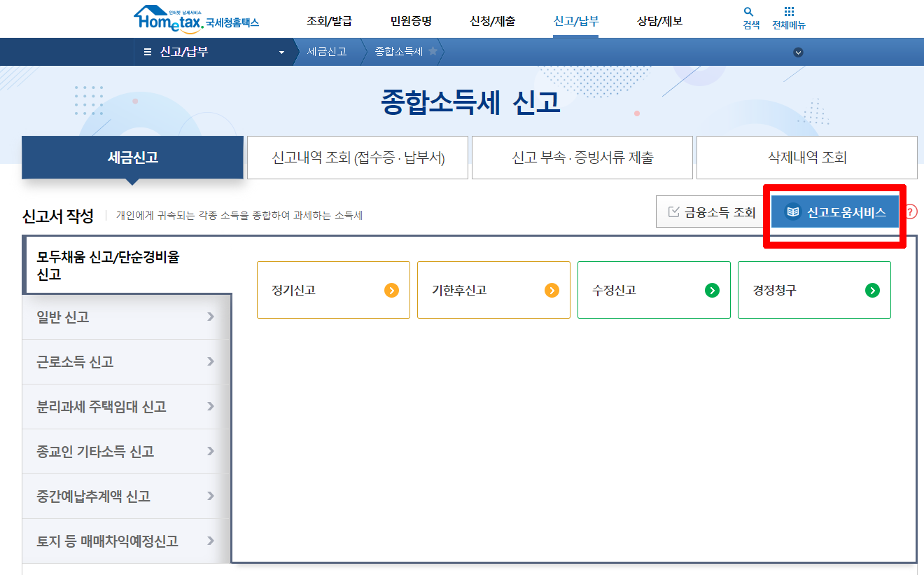The image size is (924, 575).
Task: Toggle favorite star next to 종합소득세
Action: pyautogui.click(x=433, y=51)
